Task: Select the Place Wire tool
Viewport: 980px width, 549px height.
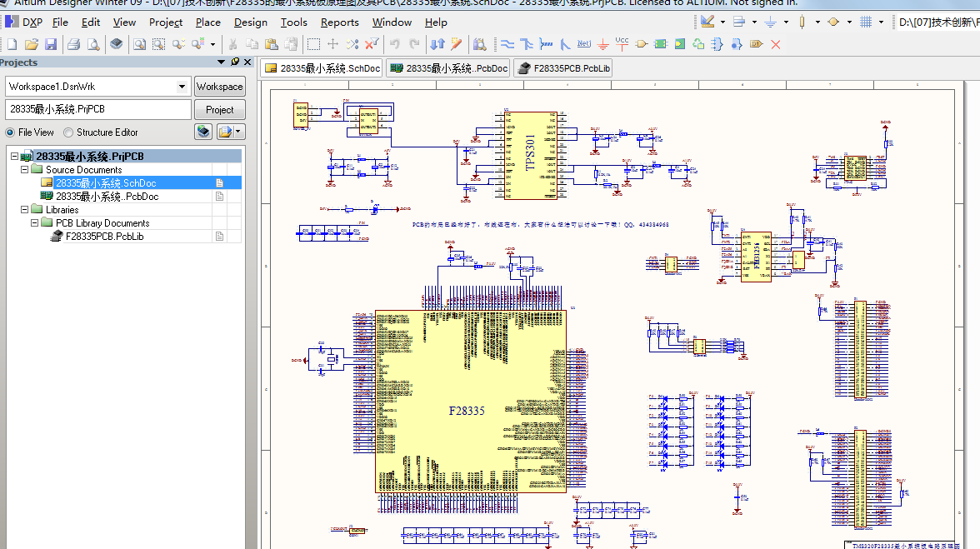Action: [507, 44]
